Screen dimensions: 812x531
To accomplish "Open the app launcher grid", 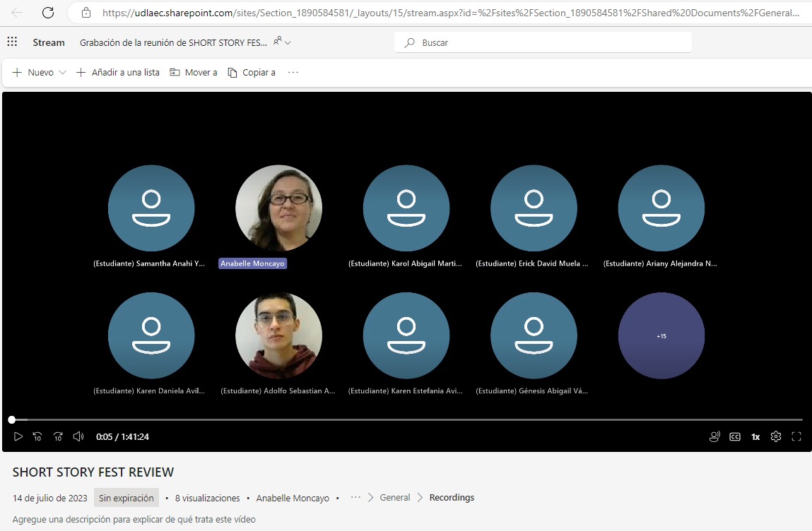I will click(x=12, y=42).
